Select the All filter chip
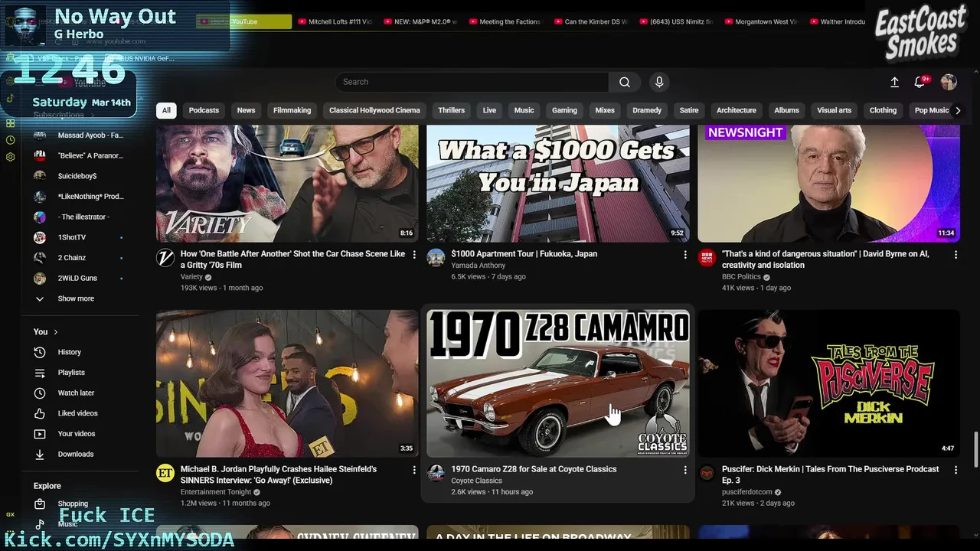Viewport: 980px width, 551px height. coord(166,110)
